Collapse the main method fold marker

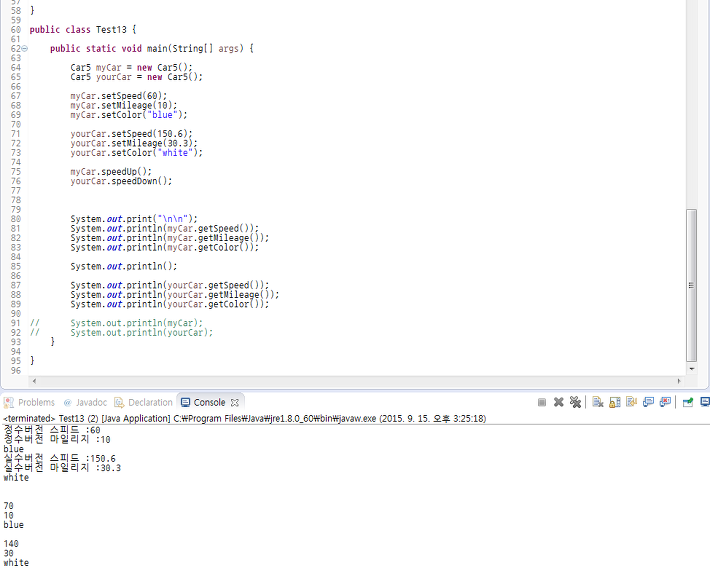pyautogui.click(x=24, y=48)
